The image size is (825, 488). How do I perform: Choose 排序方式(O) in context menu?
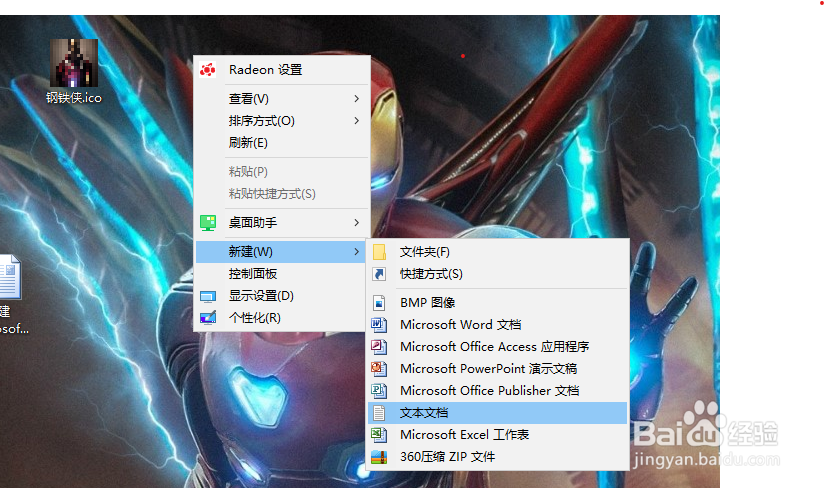tap(282, 121)
